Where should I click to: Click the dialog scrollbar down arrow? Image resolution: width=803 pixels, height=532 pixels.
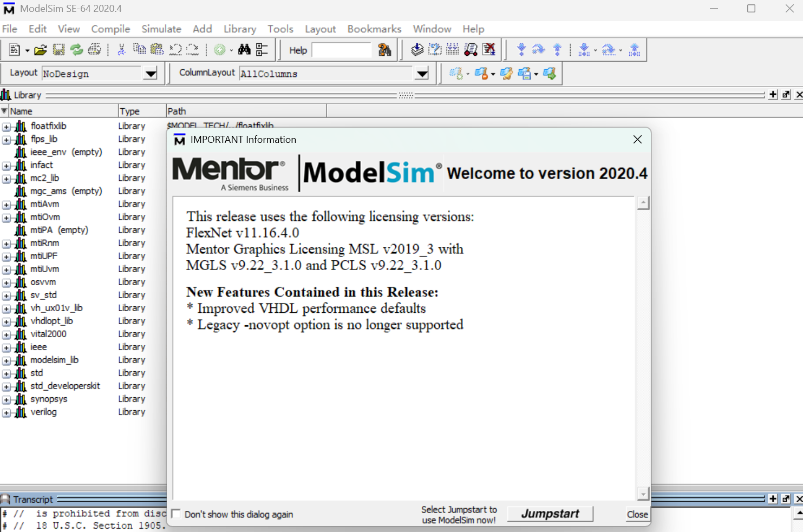tap(643, 494)
